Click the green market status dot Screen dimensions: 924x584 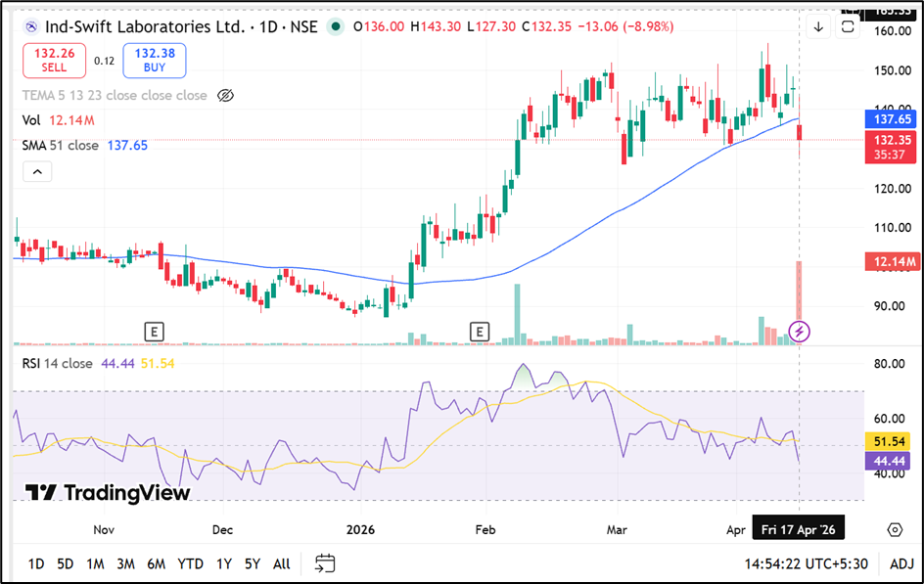click(336, 26)
